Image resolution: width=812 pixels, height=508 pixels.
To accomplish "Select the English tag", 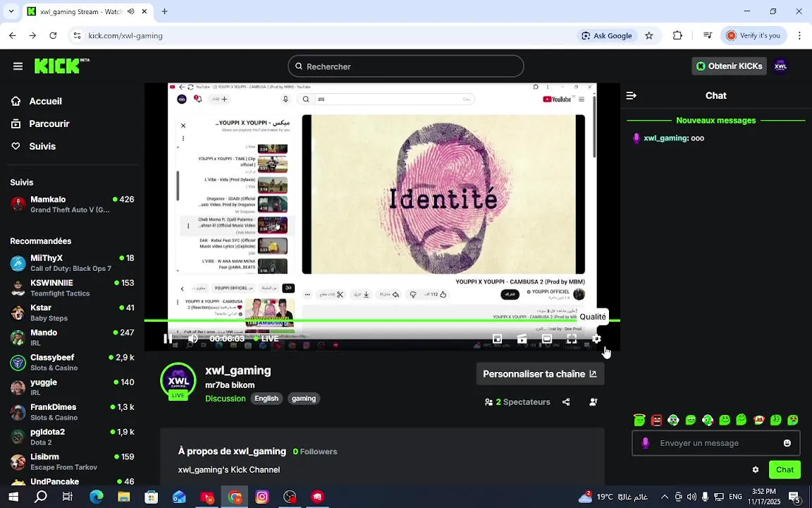I will [266, 399].
